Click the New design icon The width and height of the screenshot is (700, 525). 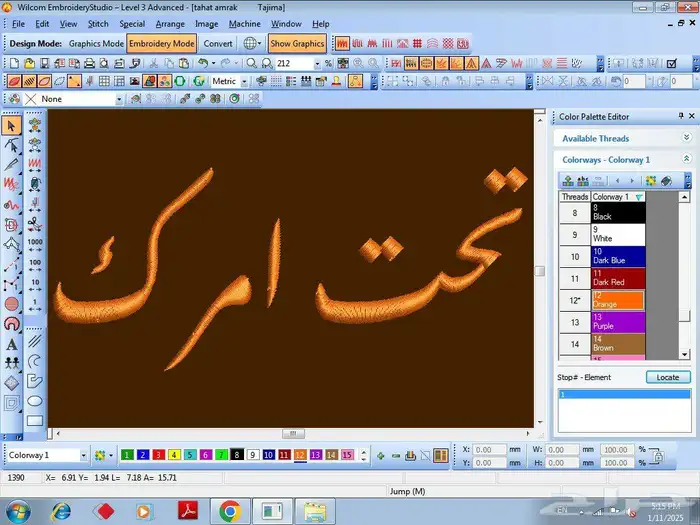click(x=14, y=63)
